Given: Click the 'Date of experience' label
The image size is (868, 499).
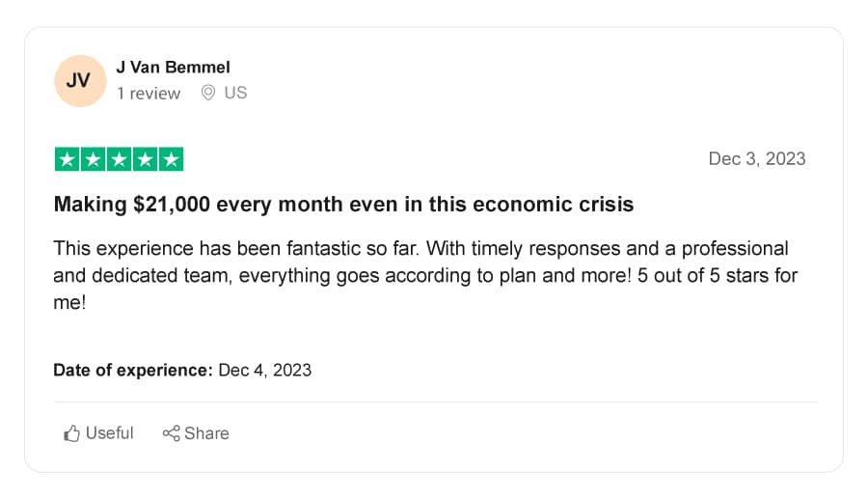Looking at the screenshot, I should pos(133,370).
